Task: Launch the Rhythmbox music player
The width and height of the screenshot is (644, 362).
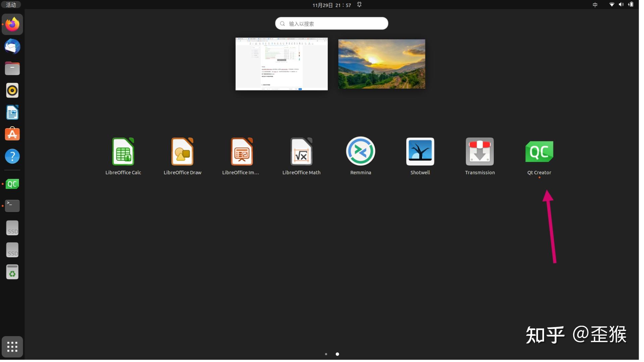Action: coord(12,90)
